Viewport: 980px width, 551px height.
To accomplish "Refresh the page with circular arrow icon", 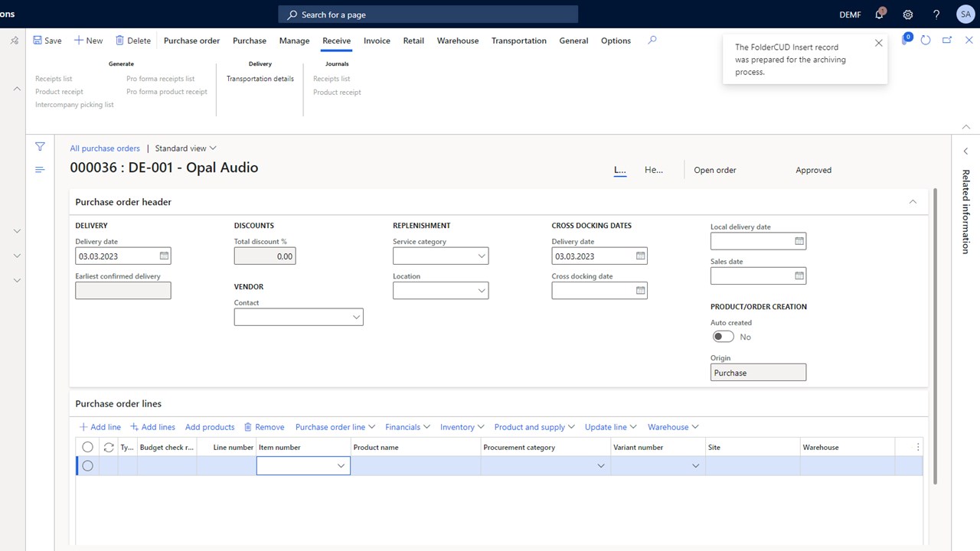I will point(926,41).
